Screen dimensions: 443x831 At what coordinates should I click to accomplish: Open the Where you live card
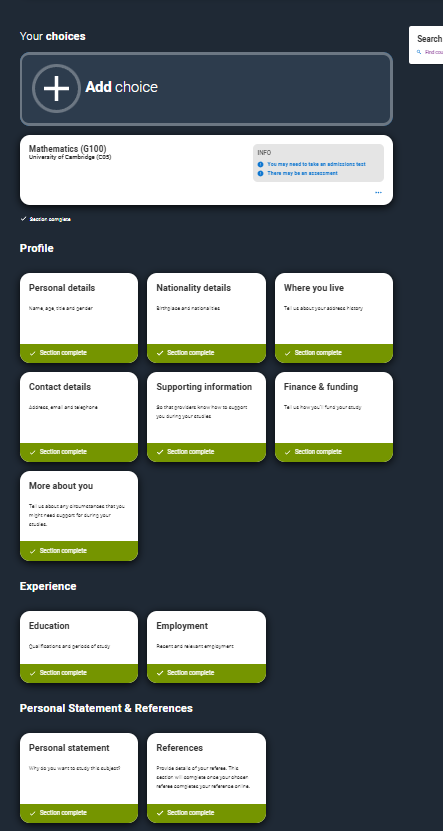tap(334, 318)
